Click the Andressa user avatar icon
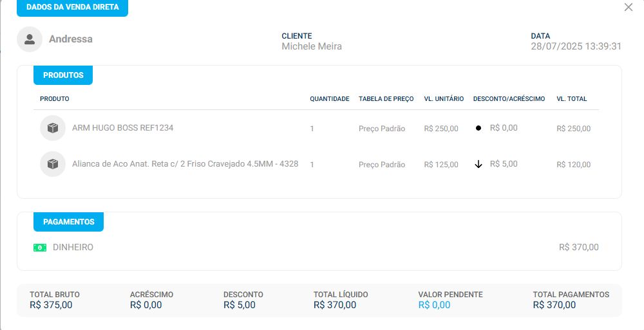 click(30, 39)
